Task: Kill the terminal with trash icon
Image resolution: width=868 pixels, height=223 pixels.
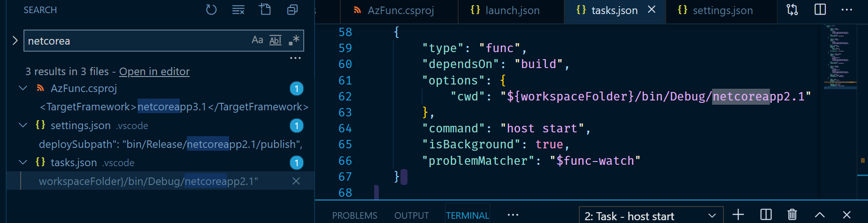Action: click(792, 215)
